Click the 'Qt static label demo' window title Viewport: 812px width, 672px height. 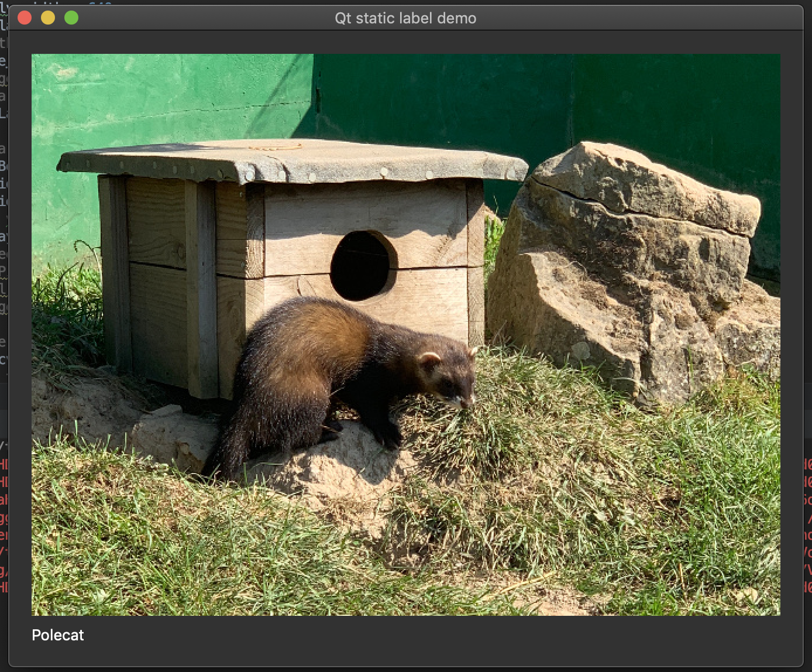coord(405,18)
